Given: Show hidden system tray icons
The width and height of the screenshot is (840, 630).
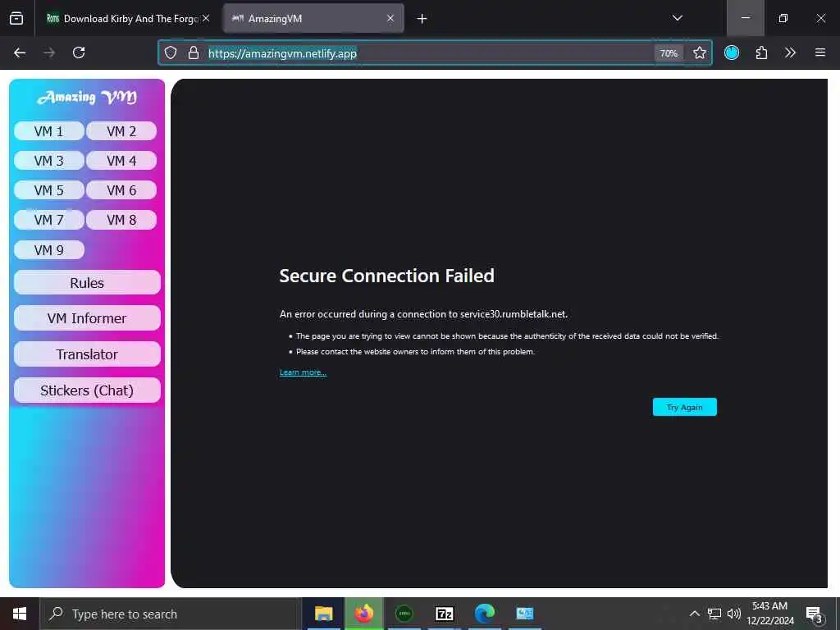Looking at the screenshot, I should pyautogui.click(x=694, y=614).
